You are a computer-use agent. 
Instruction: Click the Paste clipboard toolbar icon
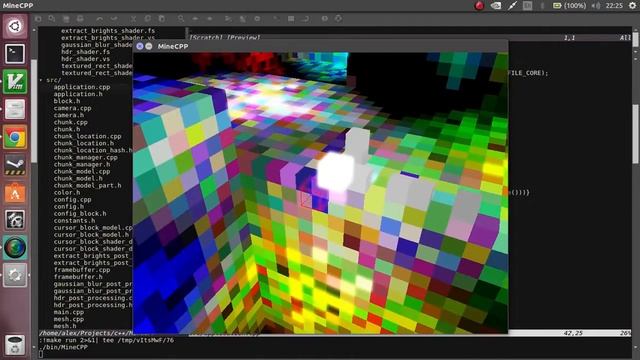162,19
